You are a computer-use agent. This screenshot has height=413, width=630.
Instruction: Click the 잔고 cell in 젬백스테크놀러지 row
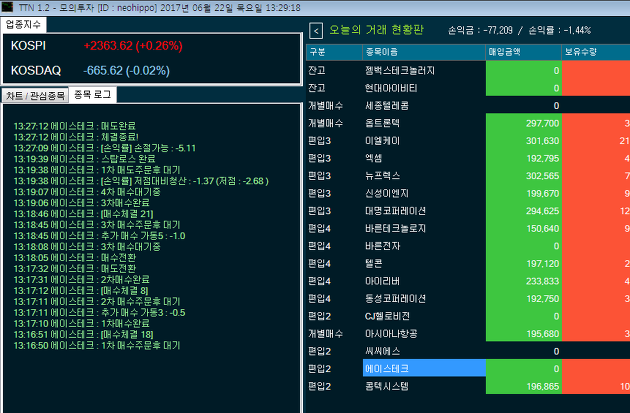pos(334,70)
